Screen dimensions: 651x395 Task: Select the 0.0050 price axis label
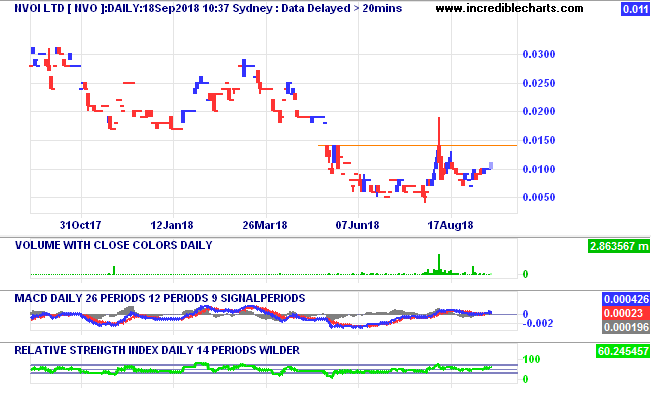click(x=538, y=197)
